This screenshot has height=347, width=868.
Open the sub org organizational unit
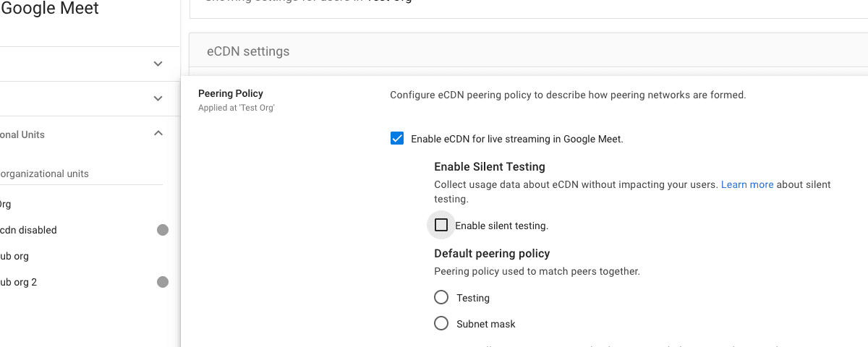14,256
